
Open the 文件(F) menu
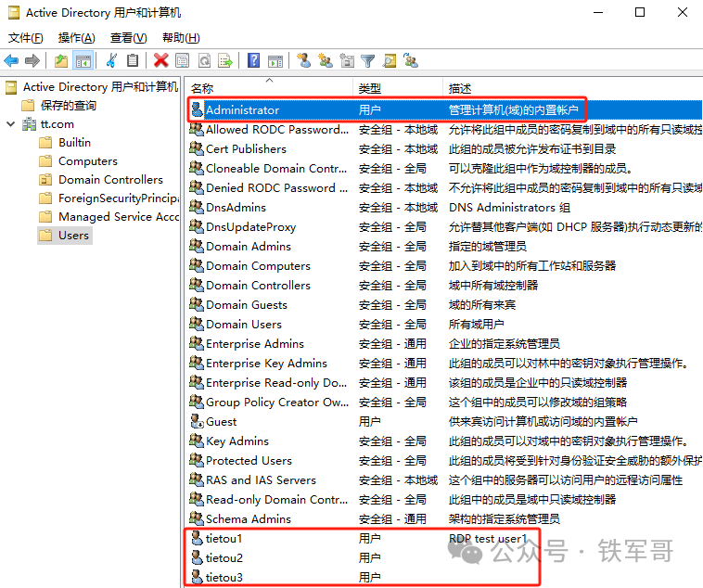pos(26,38)
